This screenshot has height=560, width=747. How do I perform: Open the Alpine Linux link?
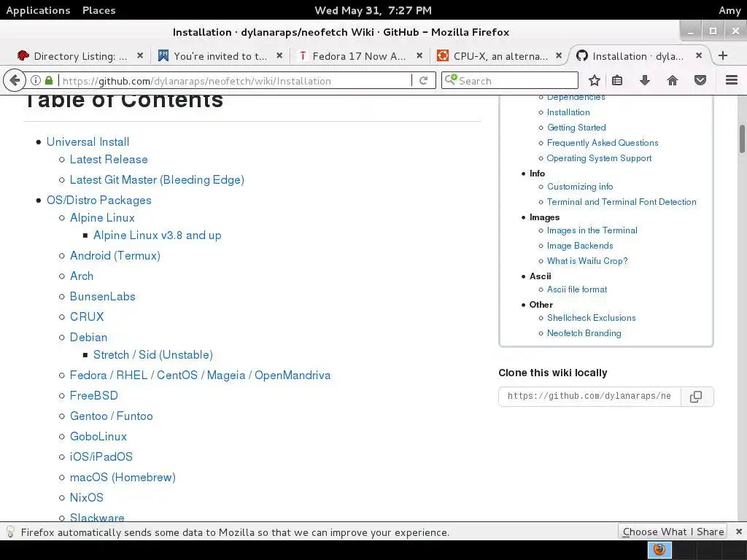point(102,217)
